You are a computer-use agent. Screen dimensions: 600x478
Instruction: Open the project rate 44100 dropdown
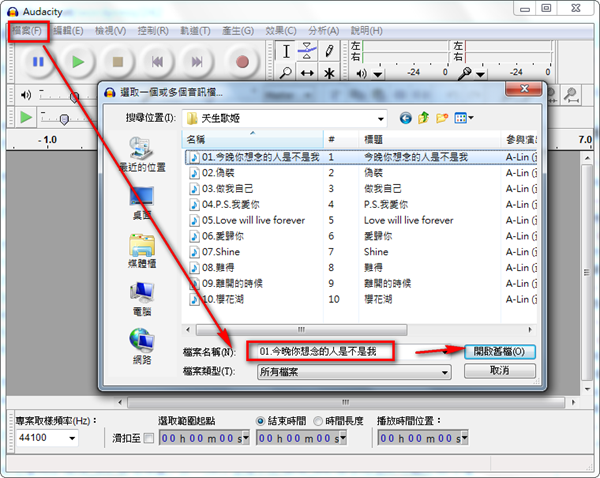tap(72, 438)
